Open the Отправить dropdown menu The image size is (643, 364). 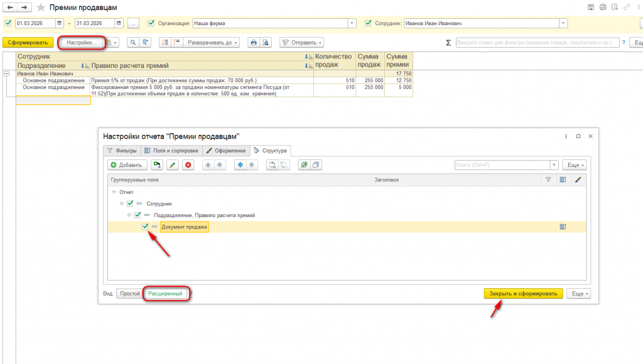[302, 42]
